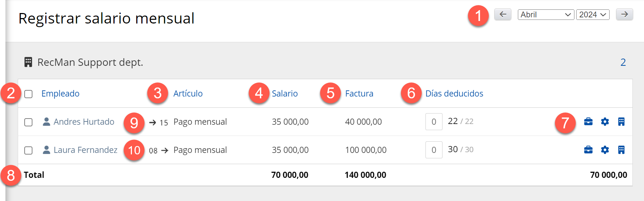This screenshot has height=201, width=644.
Task: Click briefcase icon in Laura Fernandez row
Action: [588, 150]
